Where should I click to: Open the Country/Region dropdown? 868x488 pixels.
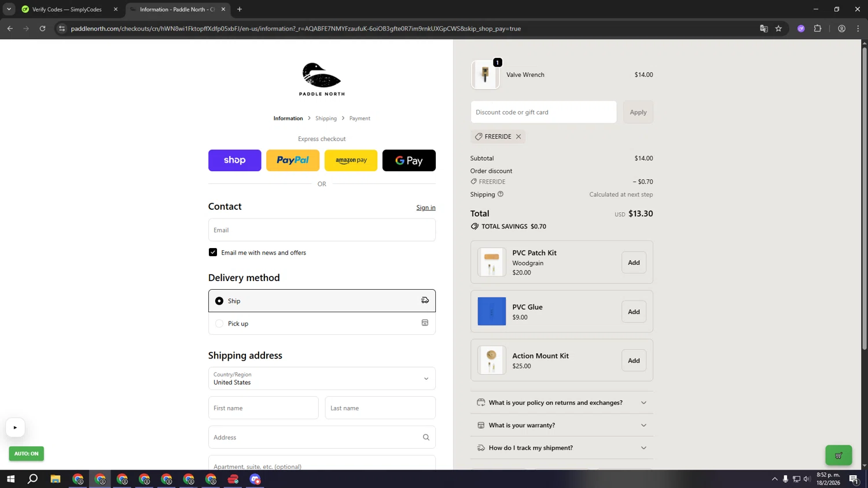point(322,379)
